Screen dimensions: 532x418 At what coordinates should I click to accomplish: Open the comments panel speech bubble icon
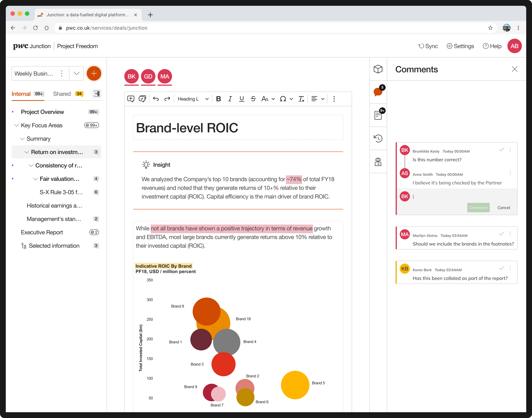(378, 92)
